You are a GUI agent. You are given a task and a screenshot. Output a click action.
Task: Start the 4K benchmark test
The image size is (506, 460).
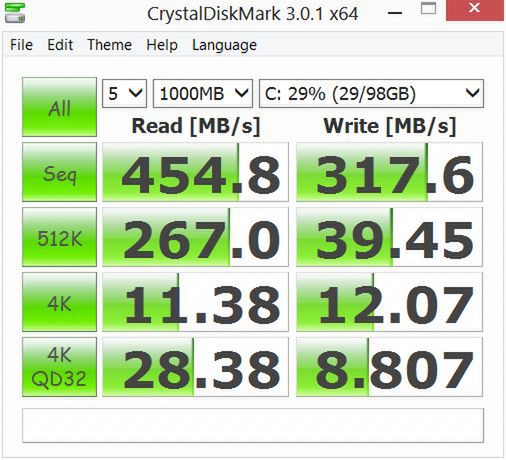(x=59, y=302)
